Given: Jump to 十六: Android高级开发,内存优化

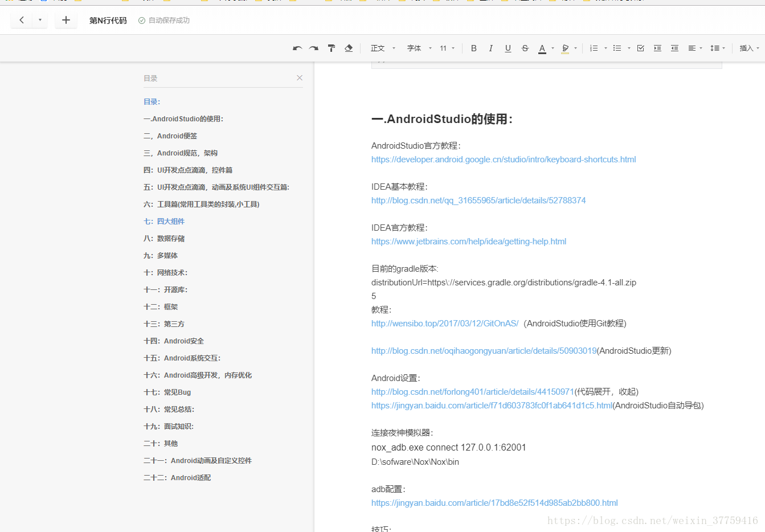Looking at the screenshot, I should point(198,375).
